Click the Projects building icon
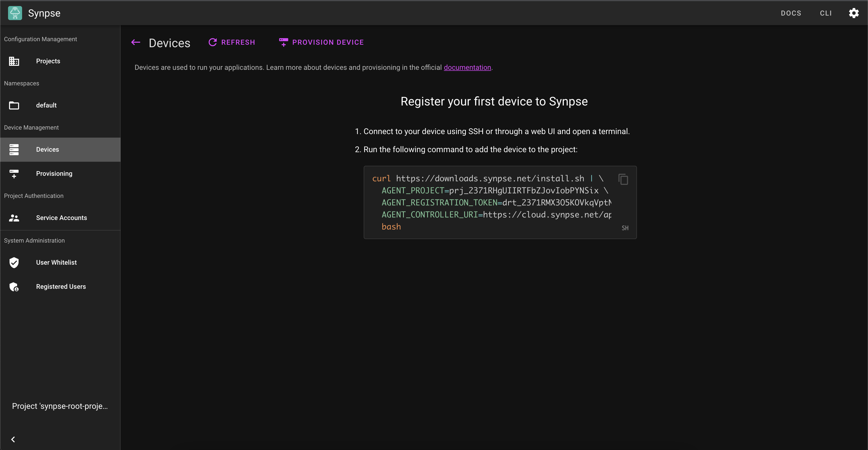868x450 pixels. tap(14, 61)
